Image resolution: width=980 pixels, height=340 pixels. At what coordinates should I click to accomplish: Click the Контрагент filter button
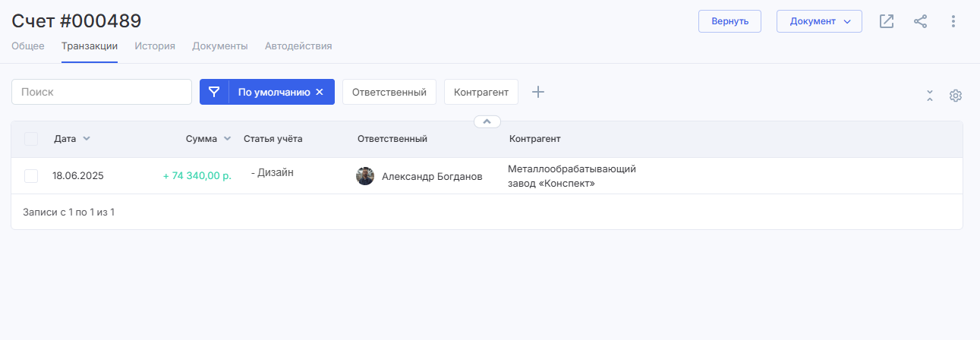coord(481,92)
